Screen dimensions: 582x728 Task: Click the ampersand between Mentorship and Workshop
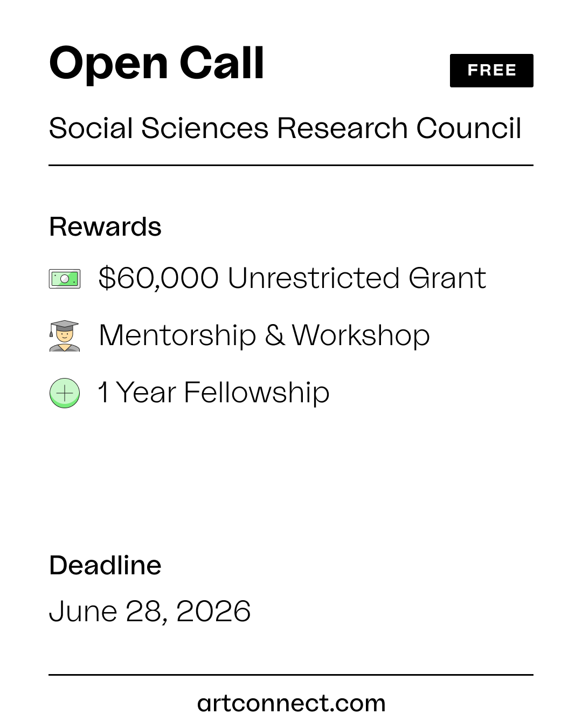pos(274,335)
